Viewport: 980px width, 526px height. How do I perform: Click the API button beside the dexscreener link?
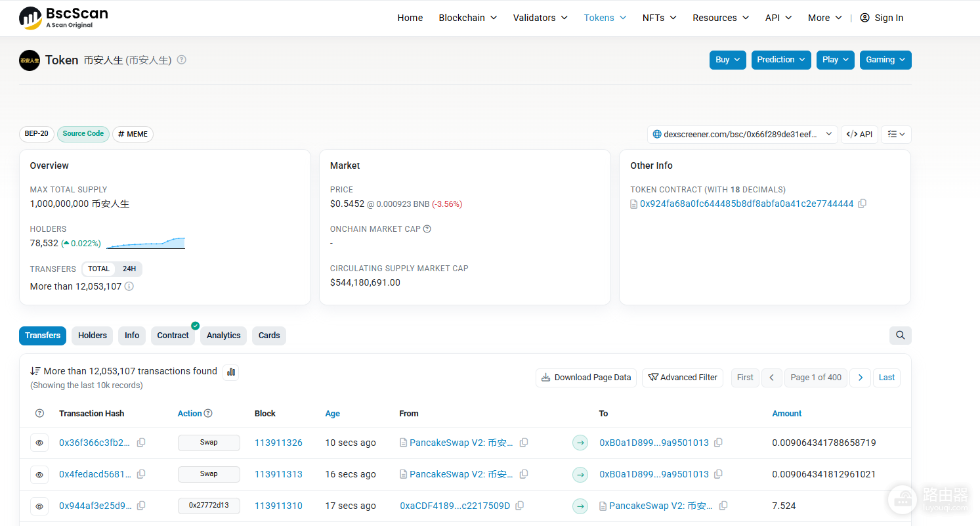point(859,135)
